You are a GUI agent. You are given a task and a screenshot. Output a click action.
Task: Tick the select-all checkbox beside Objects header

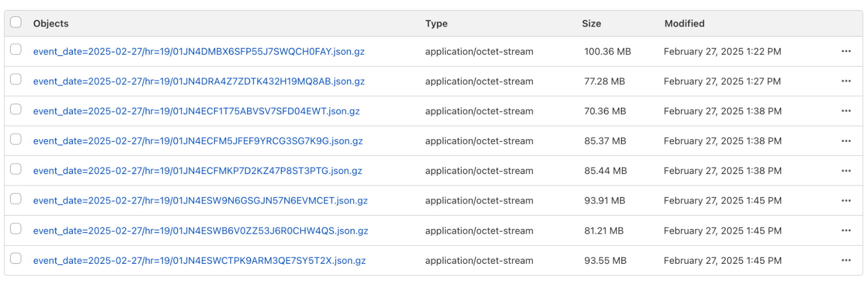16,22
